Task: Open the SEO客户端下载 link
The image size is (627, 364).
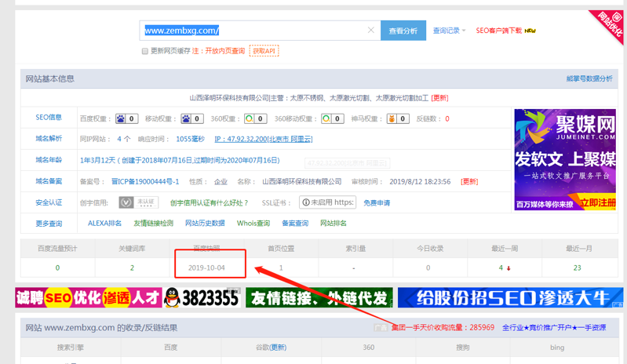Action: [x=498, y=31]
